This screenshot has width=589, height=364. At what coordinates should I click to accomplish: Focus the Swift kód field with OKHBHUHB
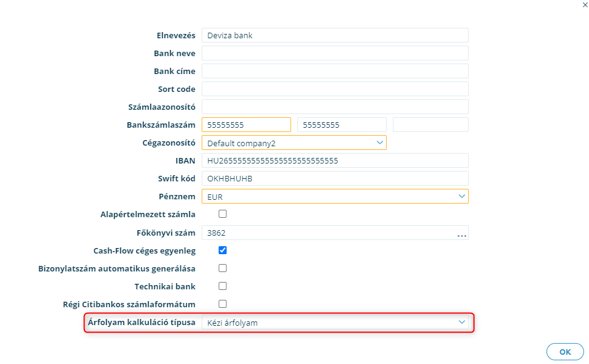[335, 178]
